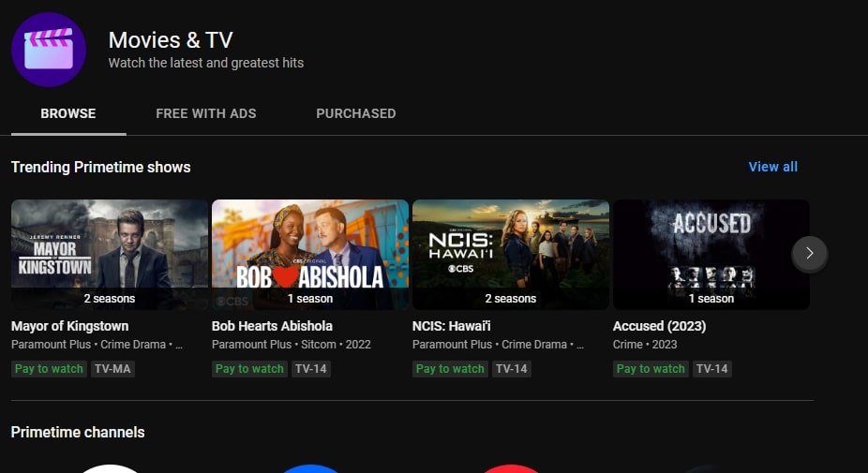Screen dimensions: 868x473
Task: Click the Movies & TV page title
Action: pyautogui.click(x=171, y=40)
